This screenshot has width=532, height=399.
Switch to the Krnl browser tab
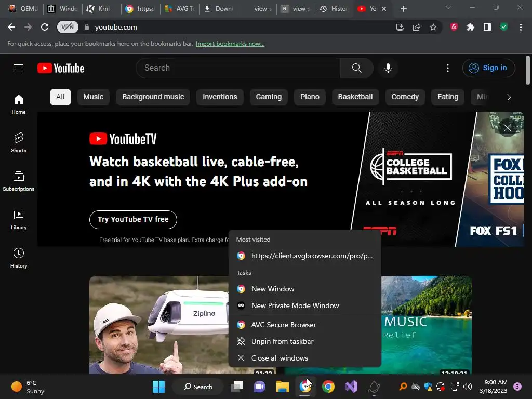pyautogui.click(x=101, y=9)
